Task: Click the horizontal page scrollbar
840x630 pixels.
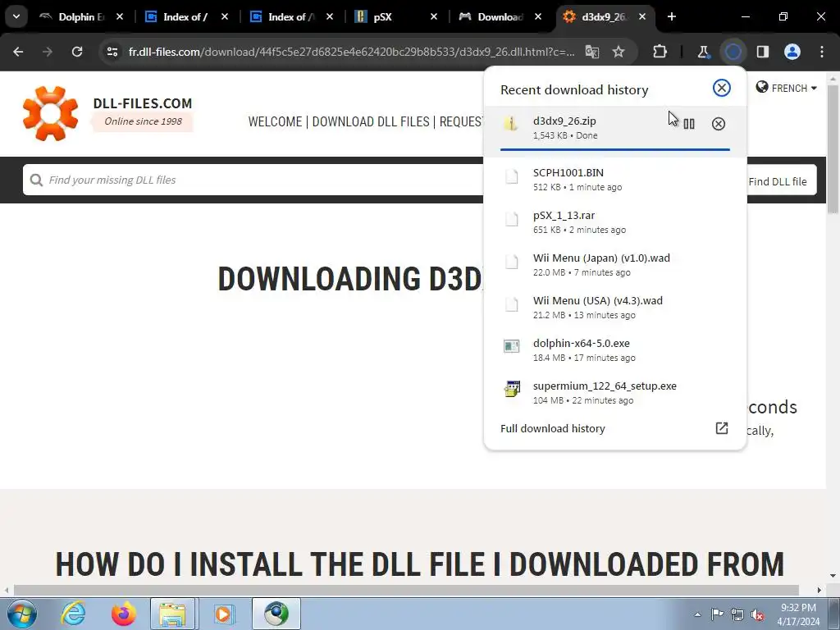Action: click(x=406, y=590)
